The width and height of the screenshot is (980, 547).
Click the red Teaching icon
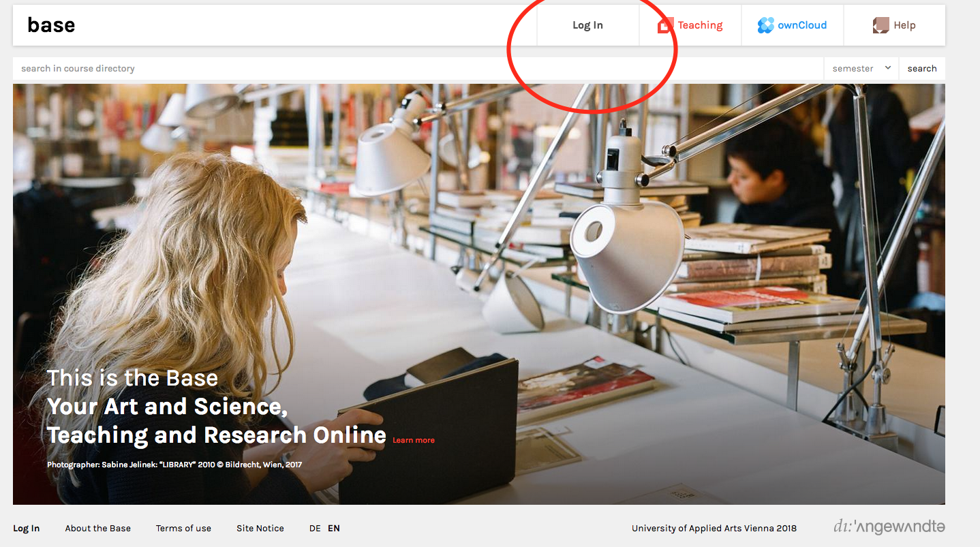click(x=665, y=25)
